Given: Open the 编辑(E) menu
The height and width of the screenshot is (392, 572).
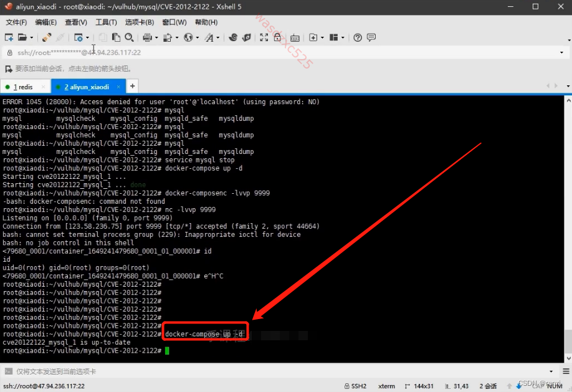Looking at the screenshot, I should point(46,22).
